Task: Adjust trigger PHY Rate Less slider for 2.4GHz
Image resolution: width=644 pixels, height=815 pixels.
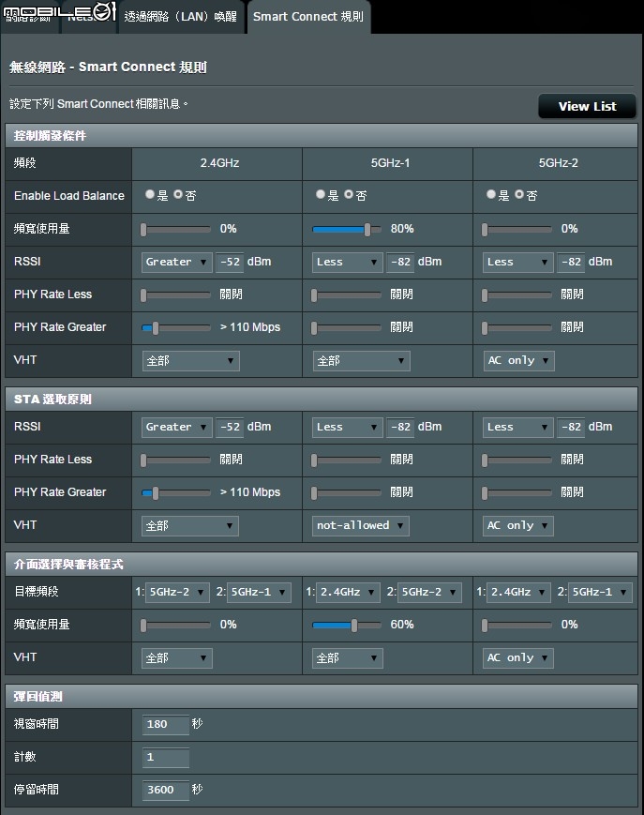Action: 175,295
